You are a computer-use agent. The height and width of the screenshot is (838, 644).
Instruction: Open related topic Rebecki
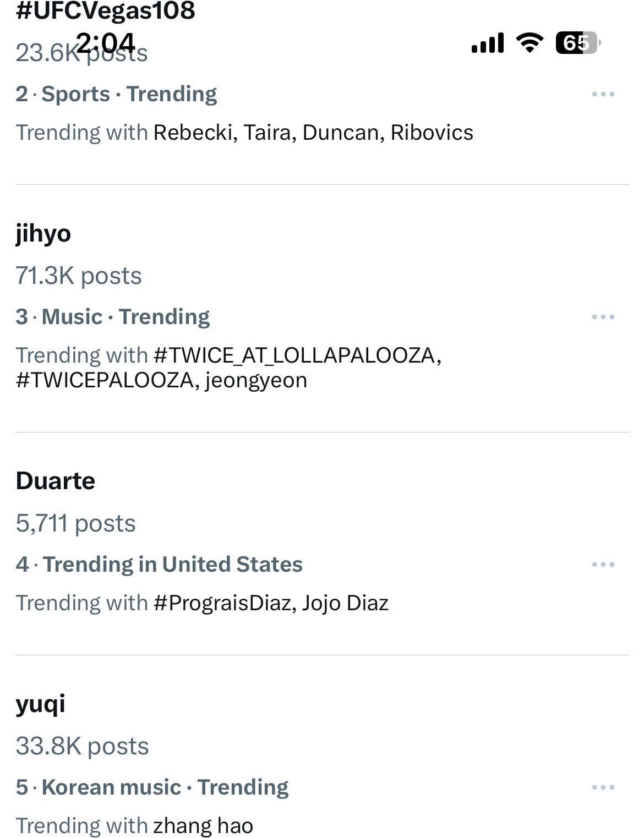click(195, 133)
